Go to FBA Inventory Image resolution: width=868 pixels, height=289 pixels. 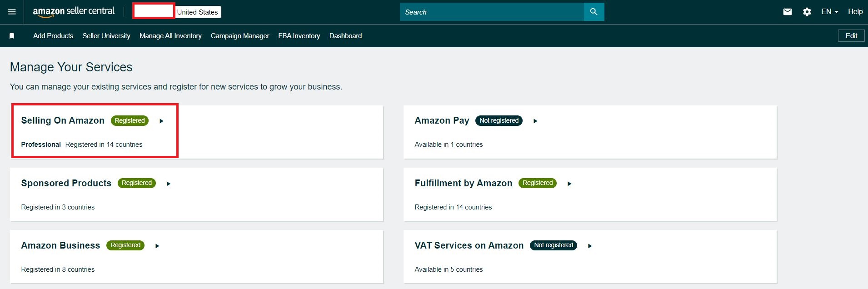[x=299, y=36]
